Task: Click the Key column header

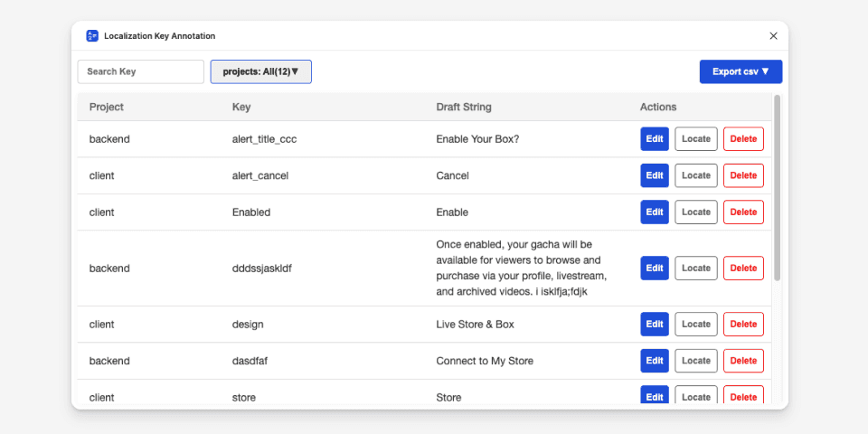Action: [241, 107]
